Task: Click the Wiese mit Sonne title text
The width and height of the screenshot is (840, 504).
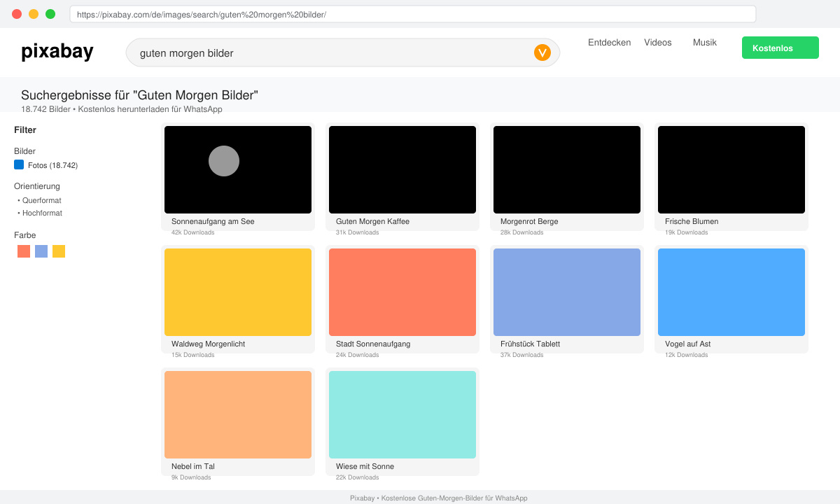Action: coord(365,466)
